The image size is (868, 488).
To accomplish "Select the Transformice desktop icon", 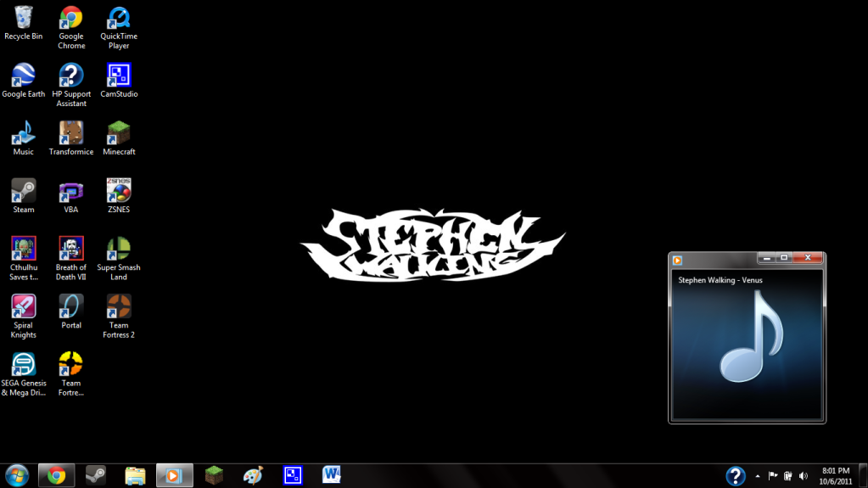I will (71, 138).
